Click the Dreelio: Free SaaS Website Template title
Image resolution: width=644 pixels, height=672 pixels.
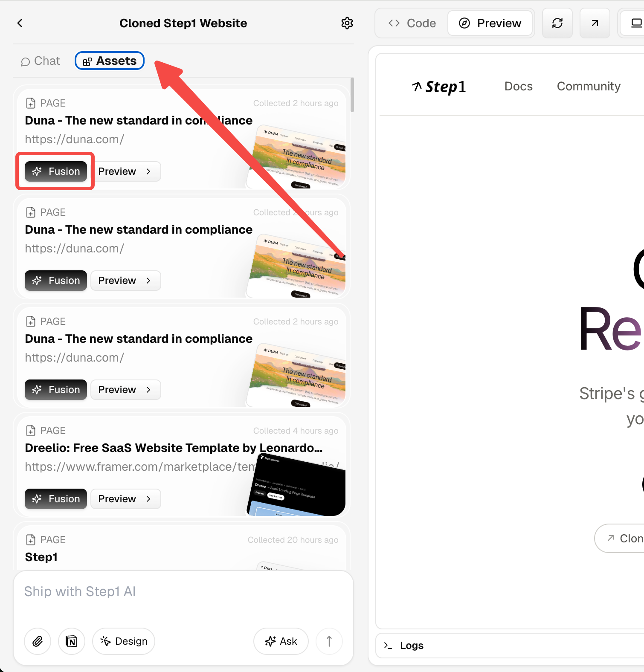pos(174,448)
